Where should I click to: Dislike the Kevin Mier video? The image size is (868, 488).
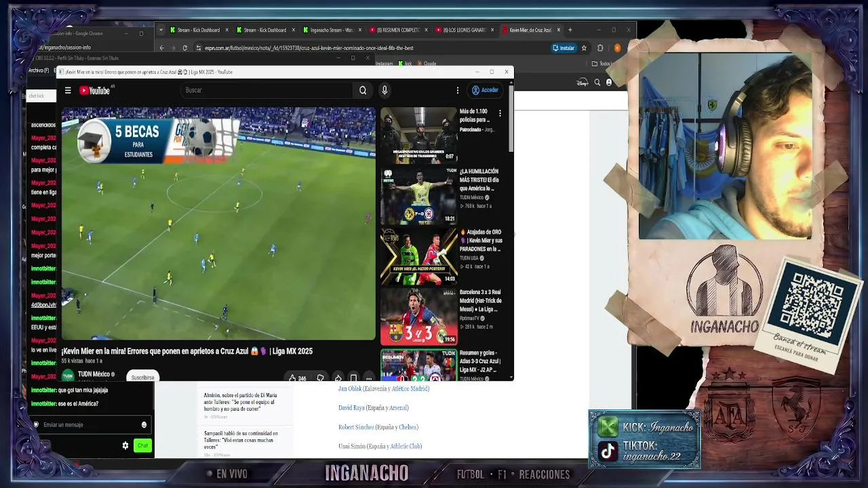(320, 378)
